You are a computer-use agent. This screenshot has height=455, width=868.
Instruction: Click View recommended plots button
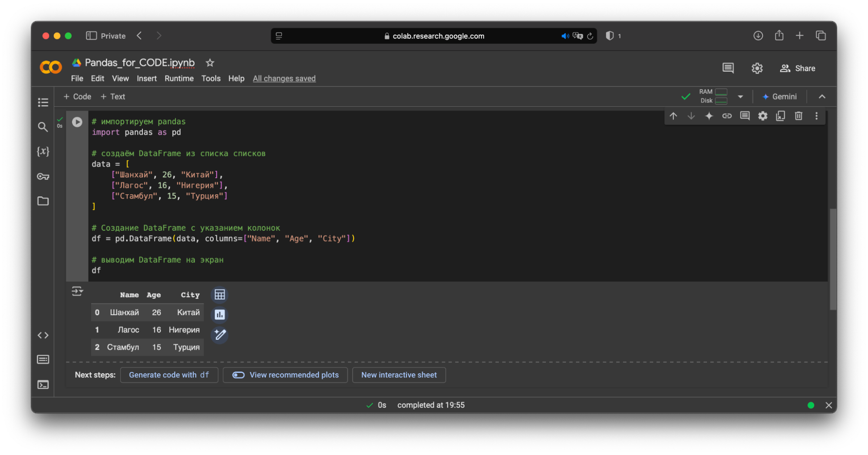[285, 375]
